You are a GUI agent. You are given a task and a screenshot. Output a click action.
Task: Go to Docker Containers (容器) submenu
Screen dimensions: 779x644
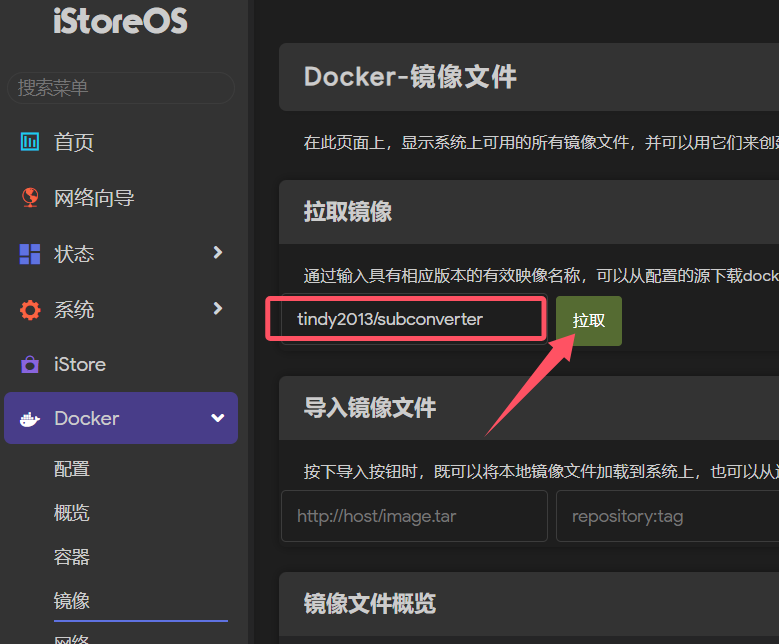point(72,557)
